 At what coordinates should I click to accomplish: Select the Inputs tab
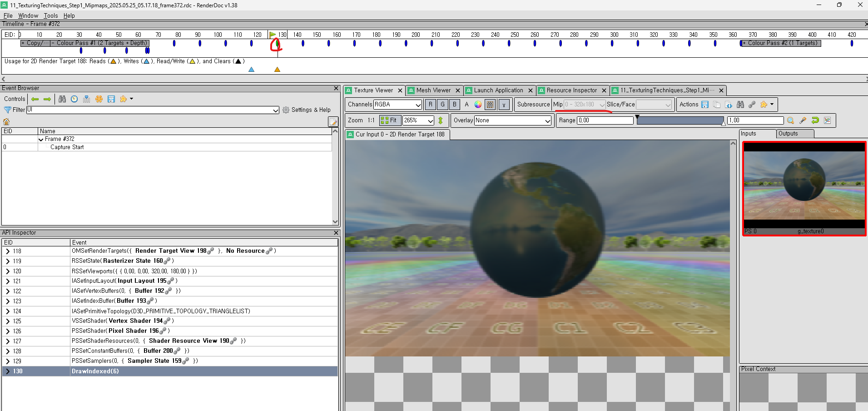pyautogui.click(x=757, y=134)
